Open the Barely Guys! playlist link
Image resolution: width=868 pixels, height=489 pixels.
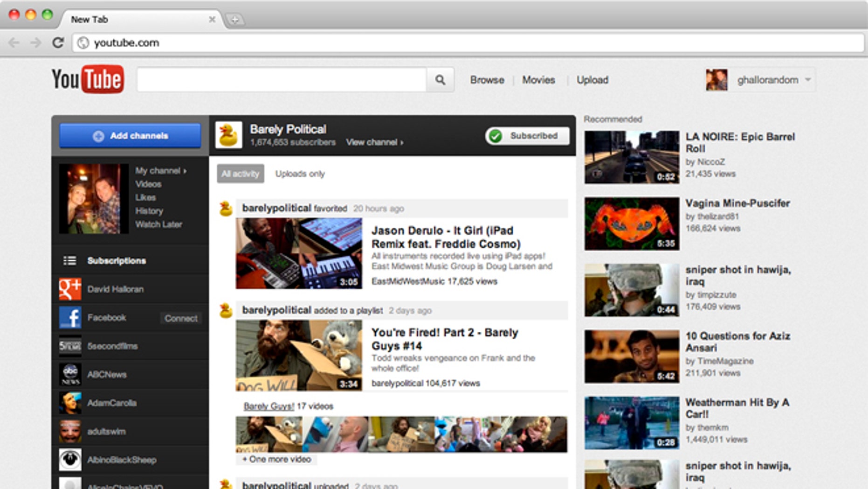point(269,406)
